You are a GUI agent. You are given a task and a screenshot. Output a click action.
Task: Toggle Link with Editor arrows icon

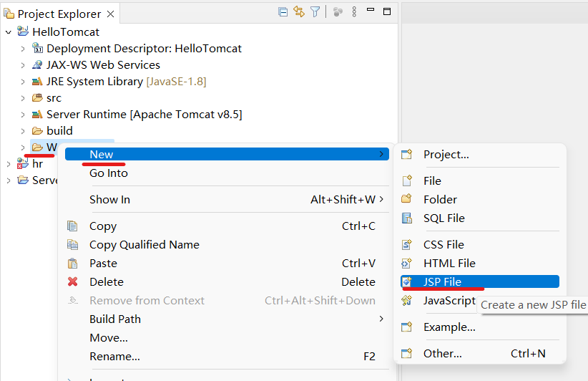pyautogui.click(x=299, y=12)
